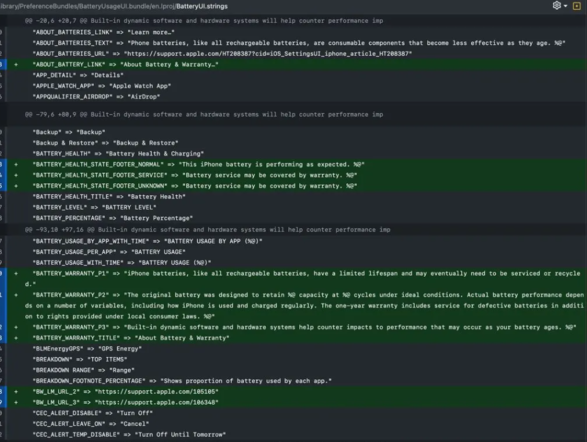Image resolution: width=587 pixels, height=442 pixels.
Task: Expand the hunk header @@ -79,6 +80,9 @@
Action: (x=204, y=115)
